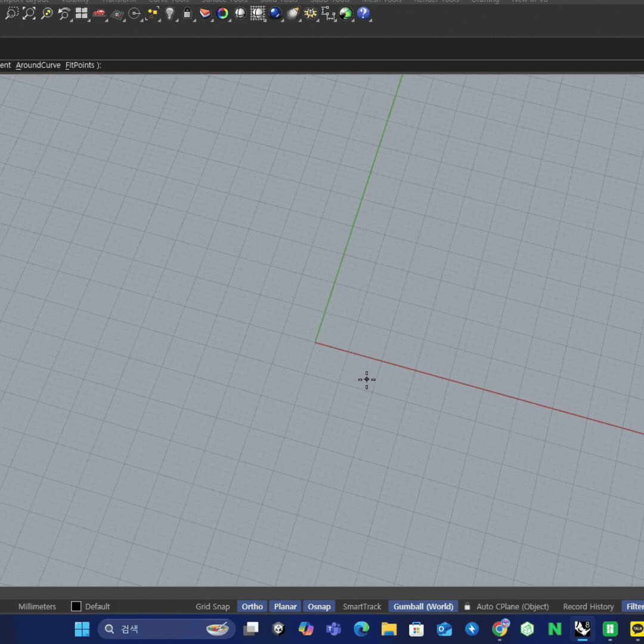Screen dimensions: 644x644
Task: Click the viewport layout grid icon
Action: point(81,14)
